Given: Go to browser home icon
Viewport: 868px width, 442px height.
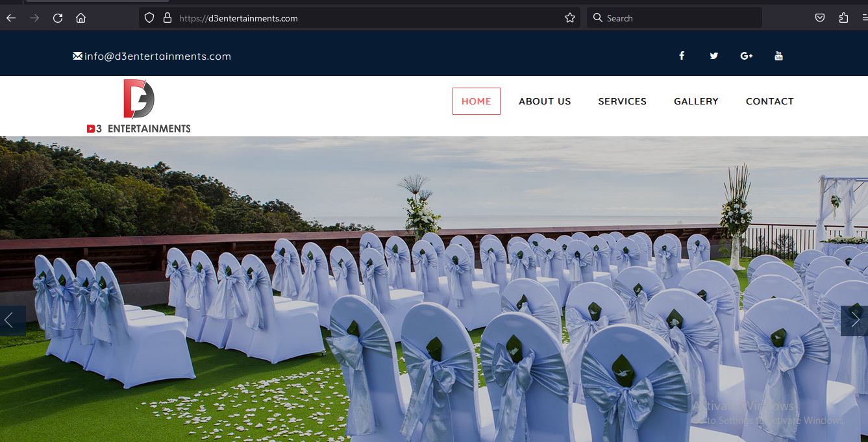Looking at the screenshot, I should pyautogui.click(x=81, y=18).
